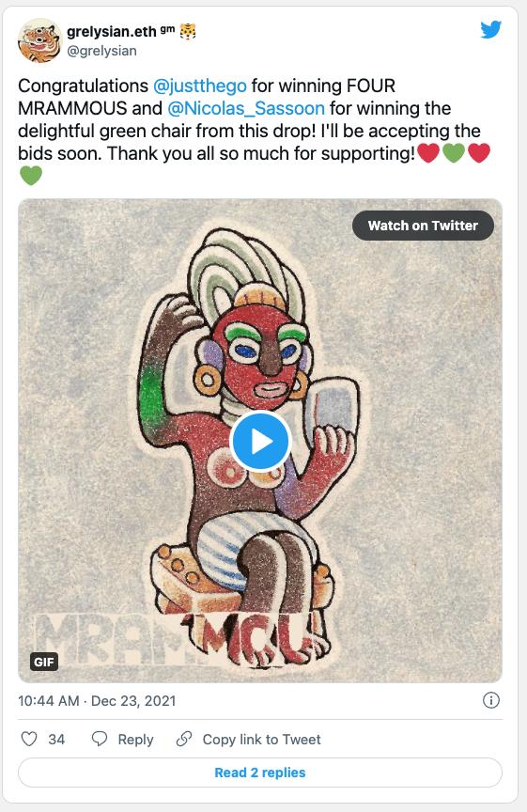
Task: Click the Reply text label
Action: [x=135, y=739]
